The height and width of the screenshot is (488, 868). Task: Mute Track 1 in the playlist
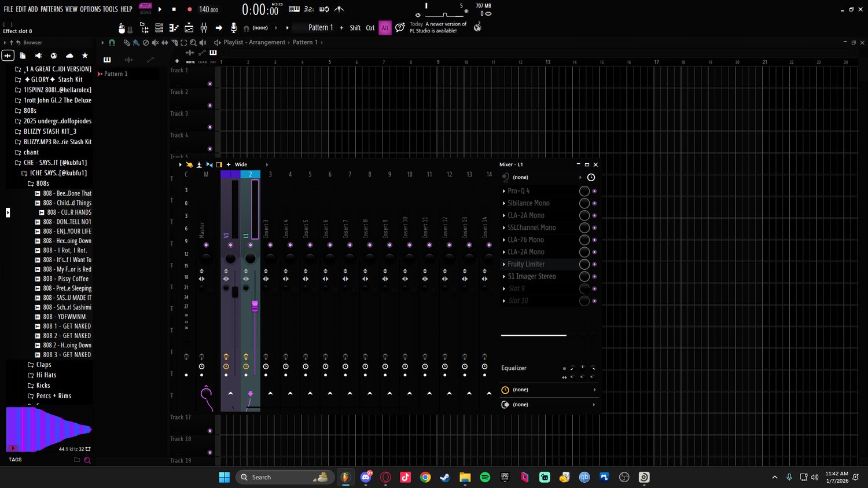[x=209, y=84]
